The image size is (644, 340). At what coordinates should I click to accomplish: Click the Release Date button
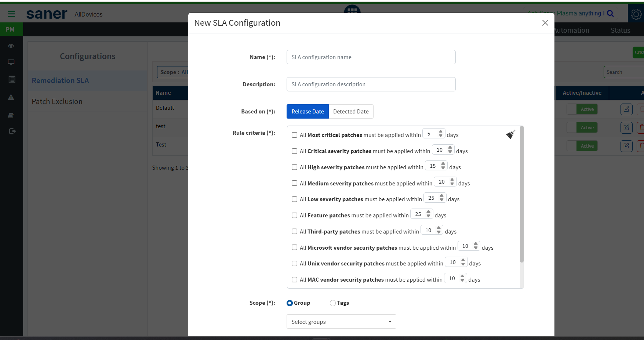(x=308, y=112)
